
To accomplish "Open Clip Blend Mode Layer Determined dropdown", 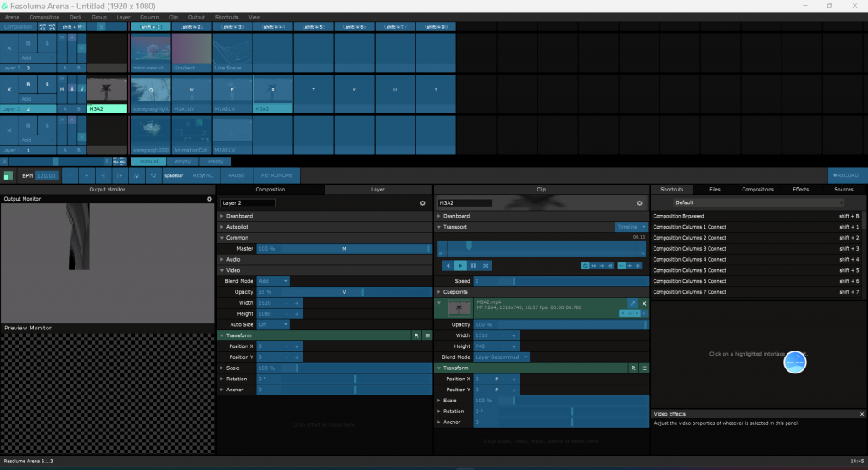I will tap(501, 357).
